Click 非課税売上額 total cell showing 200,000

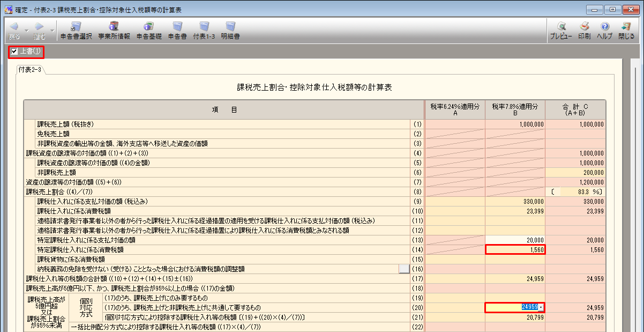[575, 172]
